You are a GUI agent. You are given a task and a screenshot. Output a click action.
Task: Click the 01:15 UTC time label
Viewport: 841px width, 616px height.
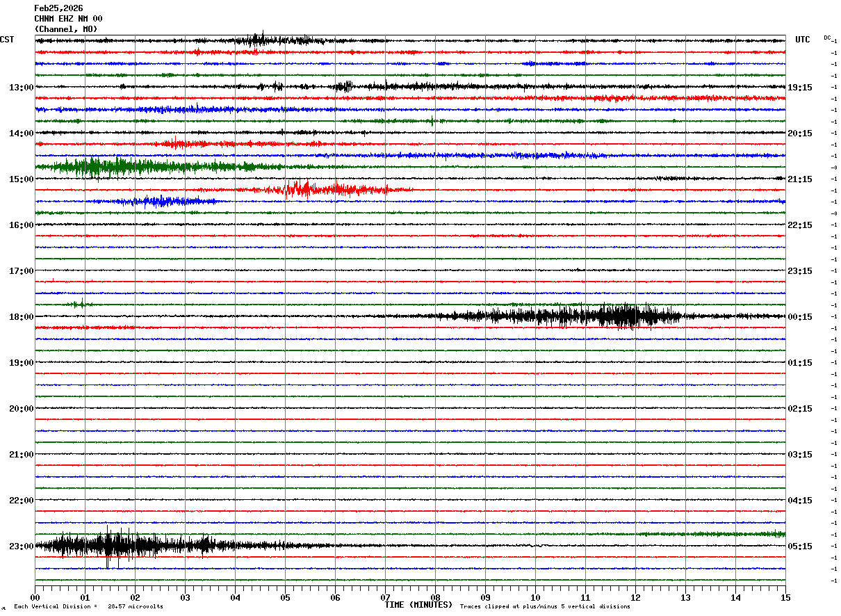point(800,363)
